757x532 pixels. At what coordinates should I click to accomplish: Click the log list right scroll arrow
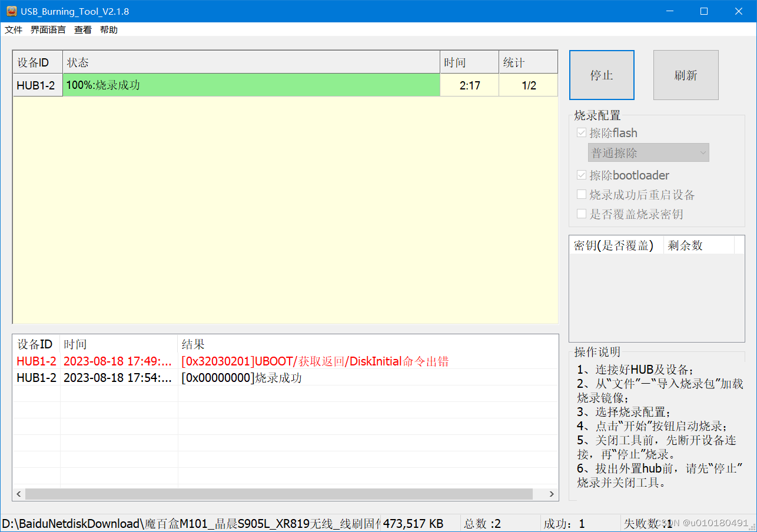(x=552, y=494)
